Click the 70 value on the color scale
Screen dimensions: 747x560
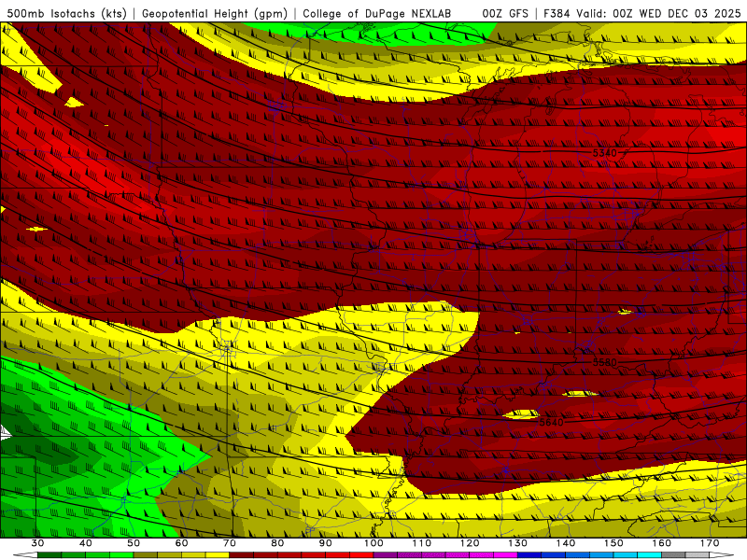click(x=230, y=543)
